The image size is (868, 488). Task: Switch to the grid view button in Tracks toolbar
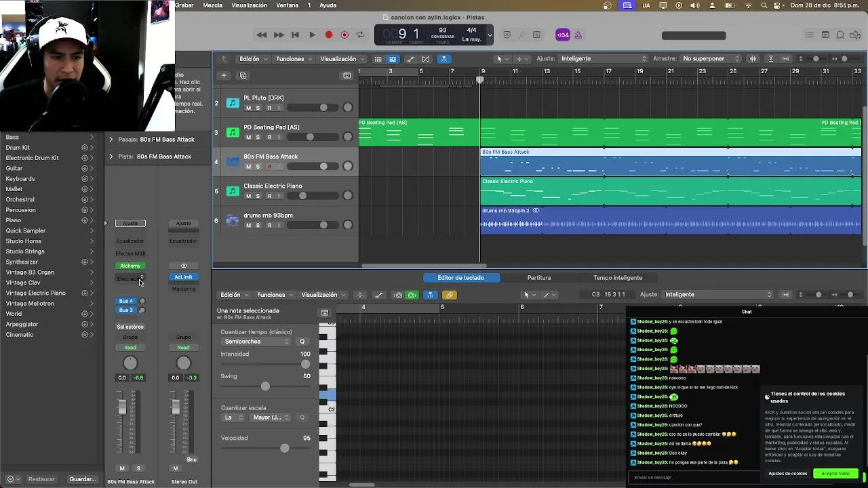[x=378, y=59]
